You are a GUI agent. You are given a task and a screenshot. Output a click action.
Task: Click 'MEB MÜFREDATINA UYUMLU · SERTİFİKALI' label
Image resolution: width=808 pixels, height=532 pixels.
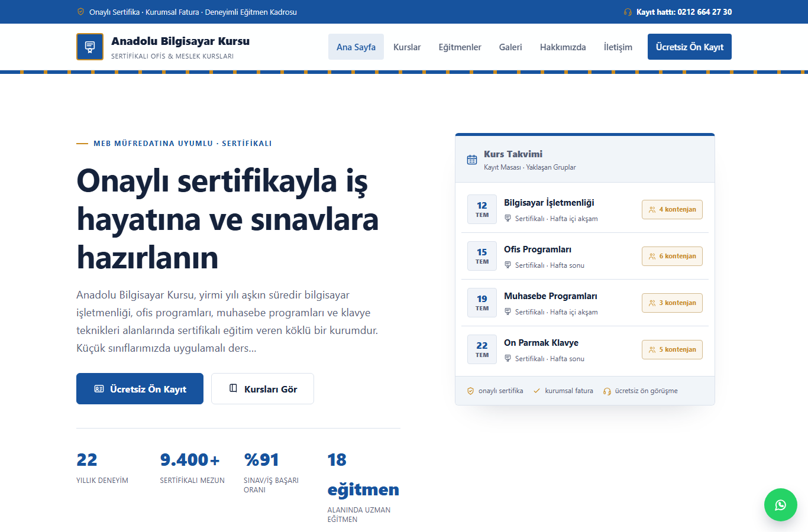182,143
